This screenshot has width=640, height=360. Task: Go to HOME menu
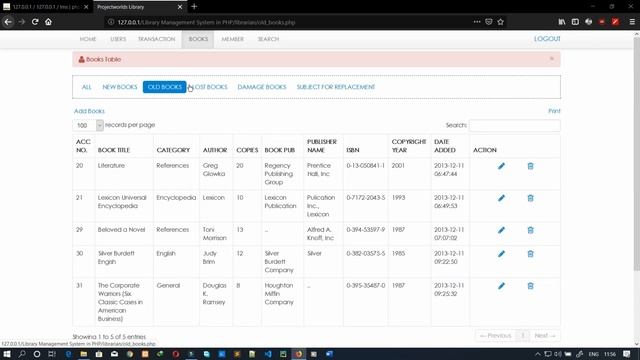[x=88, y=39]
